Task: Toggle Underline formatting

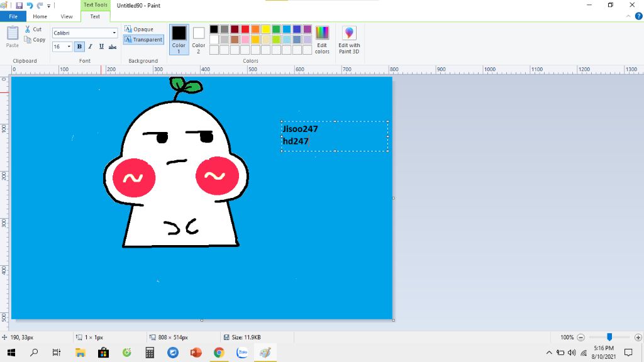Action: [101, 47]
